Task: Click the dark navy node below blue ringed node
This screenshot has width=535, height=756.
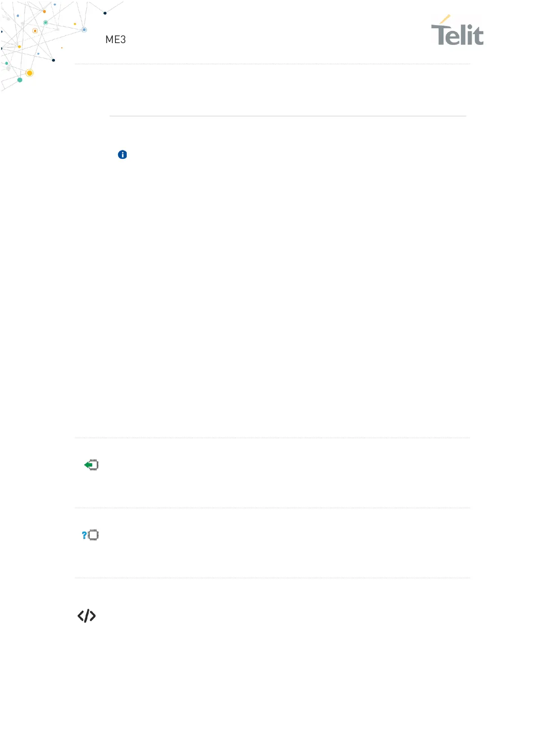Action: coord(53,60)
